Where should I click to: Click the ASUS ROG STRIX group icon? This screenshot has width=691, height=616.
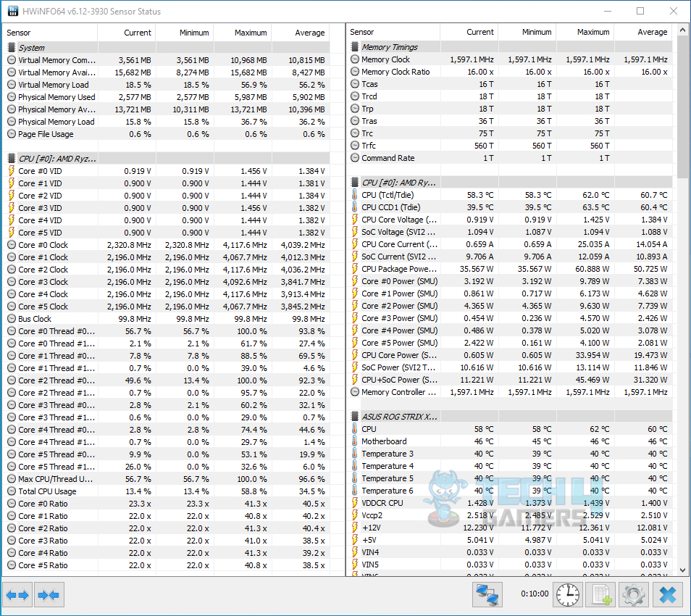point(355,416)
